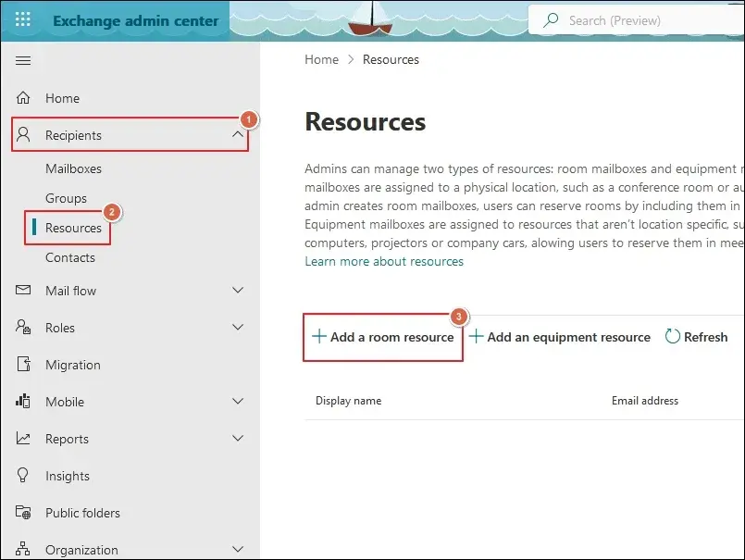745x560 pixels.
Task: Open Learn more about resources link
Action: point(384,261)
